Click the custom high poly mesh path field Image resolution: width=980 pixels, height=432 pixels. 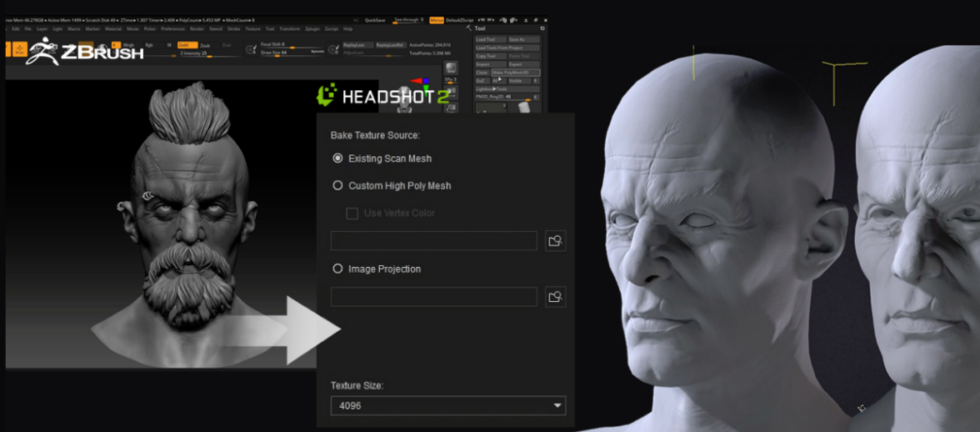[x=433, y=241]
